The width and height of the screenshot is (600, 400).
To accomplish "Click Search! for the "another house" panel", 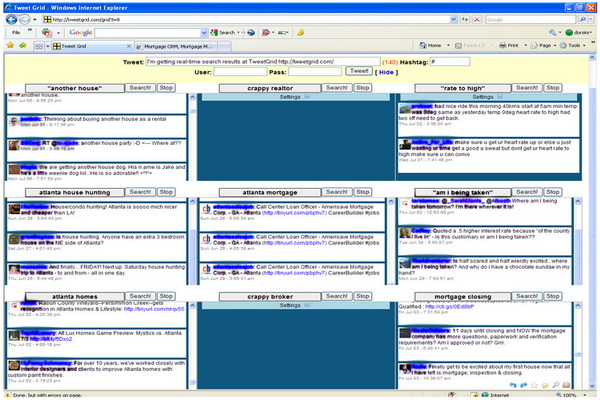I will pyautogui.click(x=140, y=88).
